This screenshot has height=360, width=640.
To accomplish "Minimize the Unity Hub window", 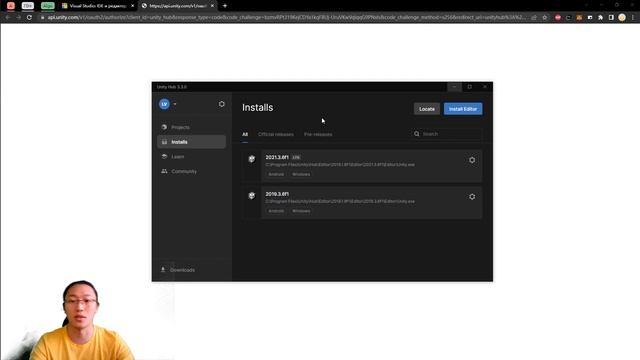I will tap(454, 87).
